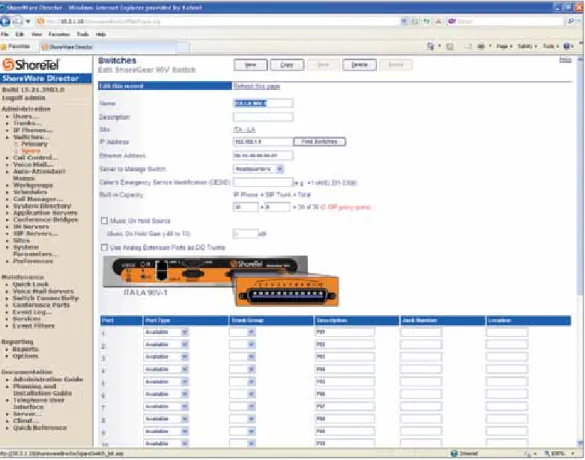Open Conference Bridges in sidebar

click(x=46, y=219)
